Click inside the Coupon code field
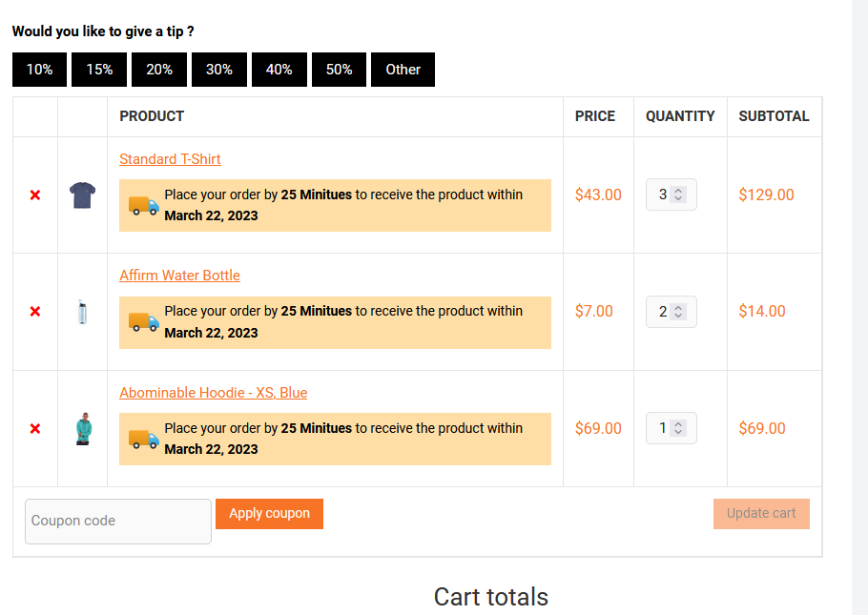The image size is (868, 615). (117, 521)
